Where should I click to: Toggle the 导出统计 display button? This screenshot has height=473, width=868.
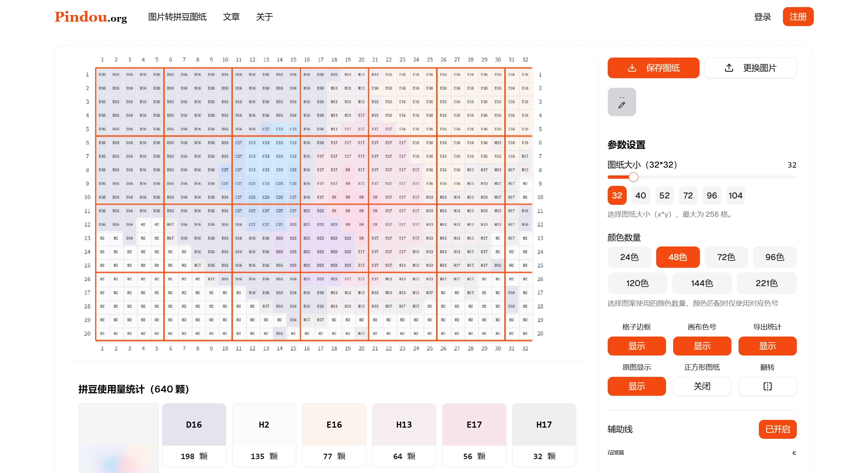pyautogui.click(x=767, y=346)
